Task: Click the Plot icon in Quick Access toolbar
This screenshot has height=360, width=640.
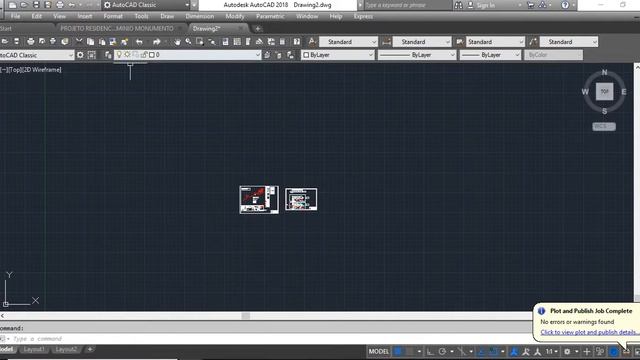Action: click(60, 5)
